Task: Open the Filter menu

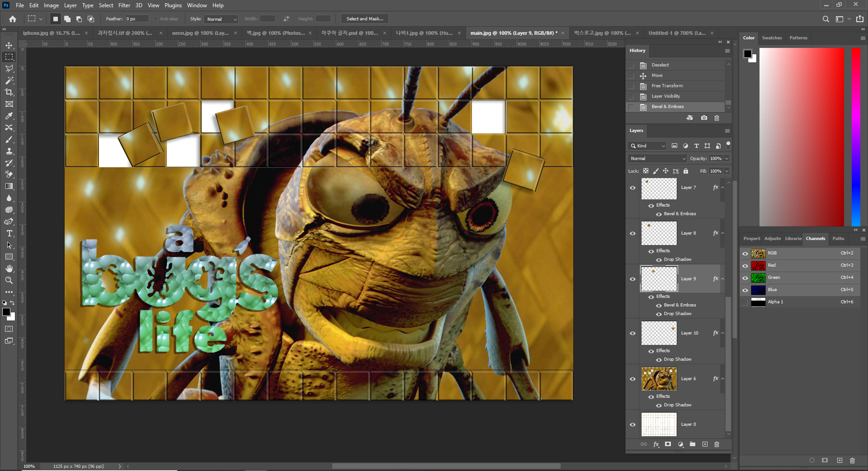Action: (124, 5)
